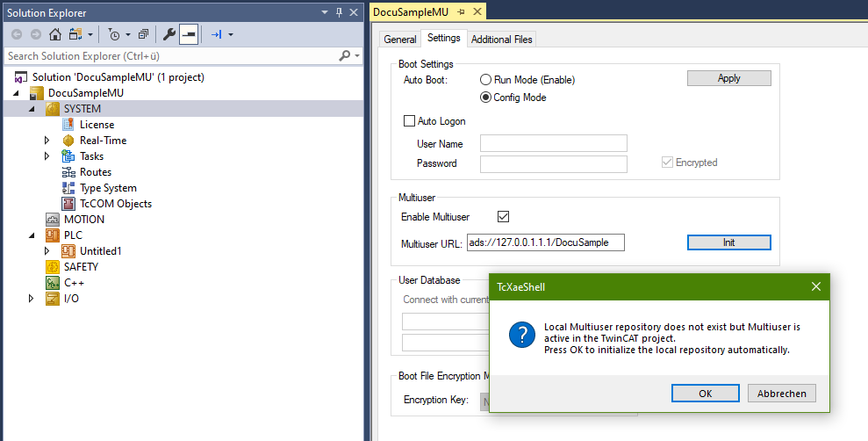Select Routes in the tree
Viewport: 868px width, 441px height.
[x=95, y=172]
